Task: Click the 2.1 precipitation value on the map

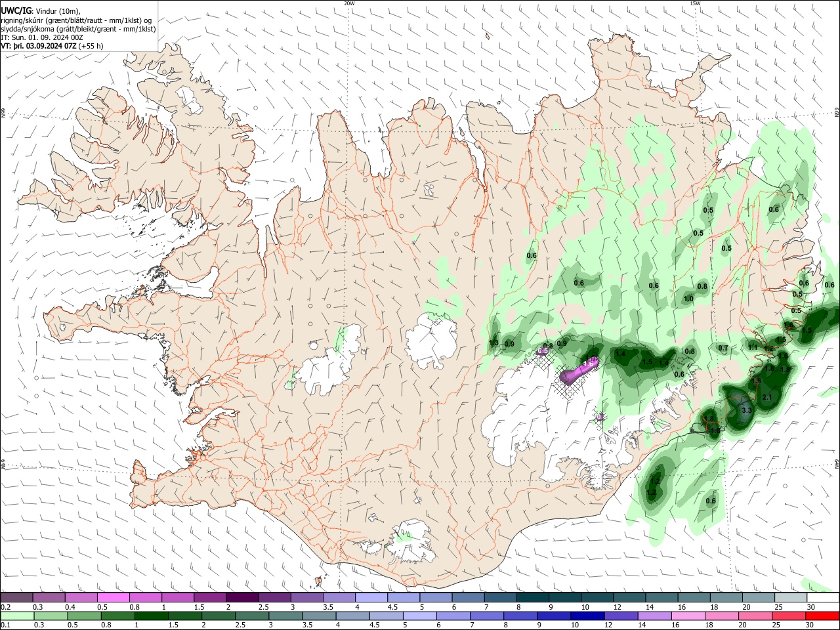Action: point(768,398)
